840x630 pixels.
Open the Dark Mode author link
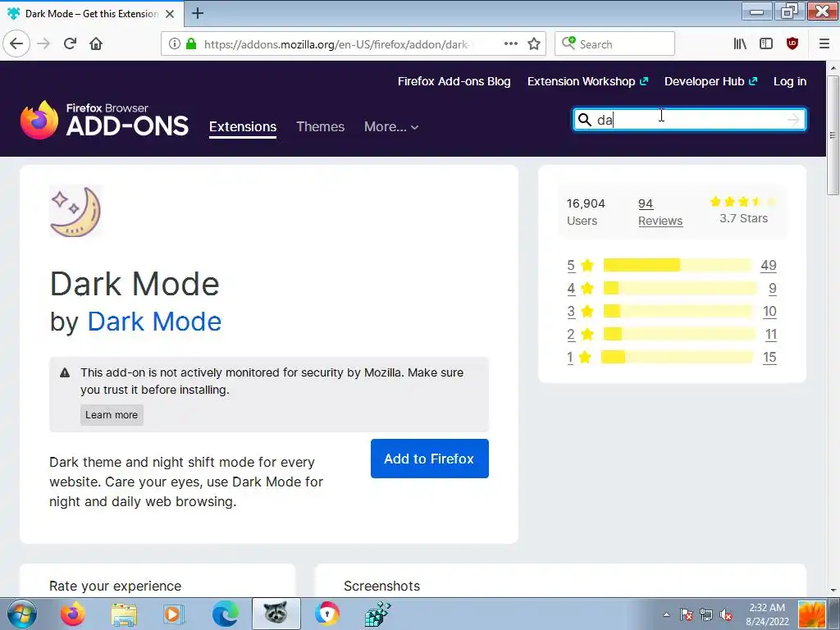[154, 322]
